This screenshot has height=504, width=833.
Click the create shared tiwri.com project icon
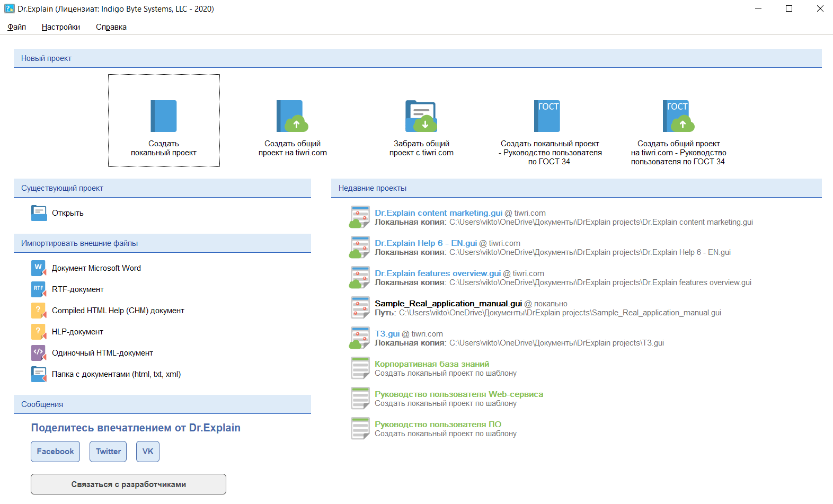[x=293, y=116]
